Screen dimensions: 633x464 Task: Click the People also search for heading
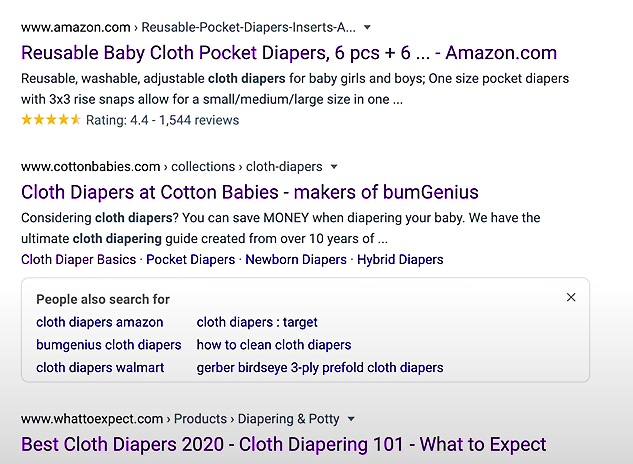[x=103, y=300]
